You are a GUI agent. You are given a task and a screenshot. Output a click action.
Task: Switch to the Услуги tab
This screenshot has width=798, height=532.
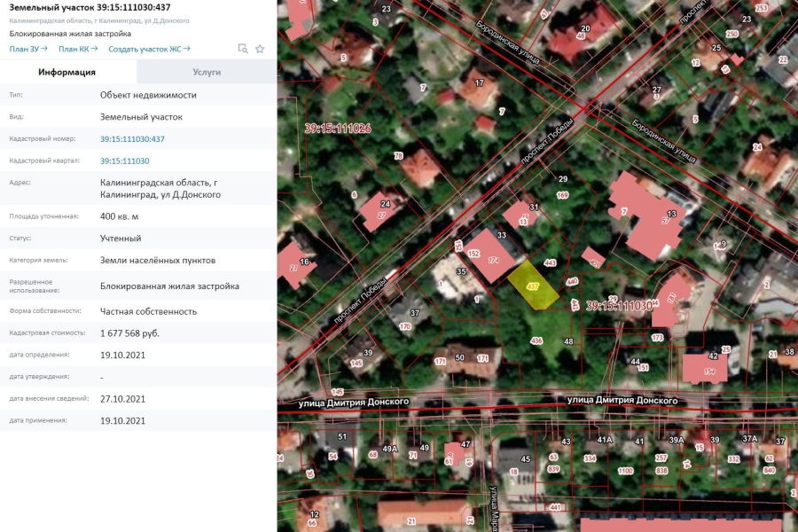(207, 72)
